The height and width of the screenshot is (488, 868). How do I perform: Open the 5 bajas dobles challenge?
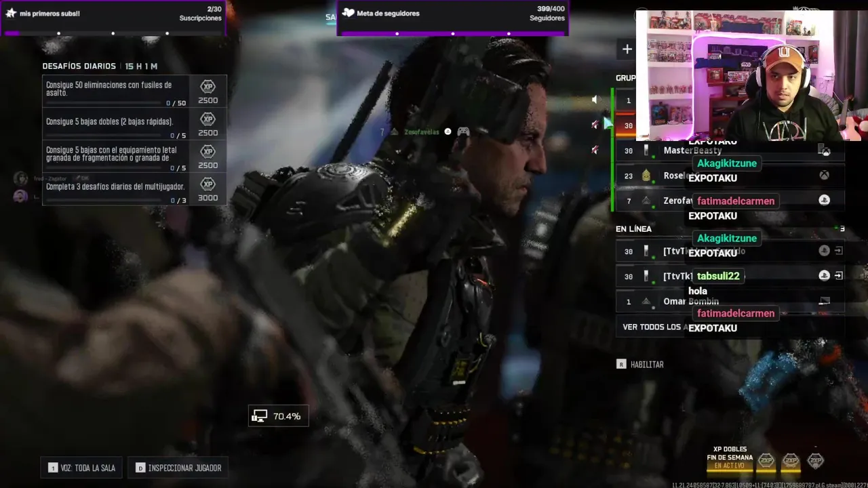click(134, 124)
